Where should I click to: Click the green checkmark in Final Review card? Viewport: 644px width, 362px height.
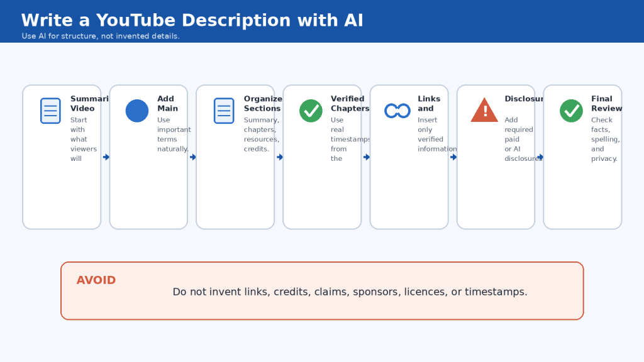[x=571, y=111]
